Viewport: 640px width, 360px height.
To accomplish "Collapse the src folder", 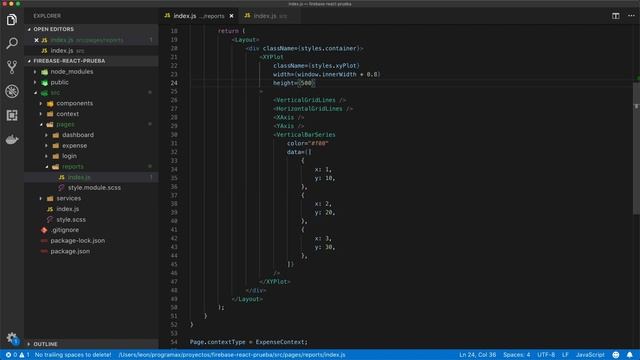I will (91, 93).
